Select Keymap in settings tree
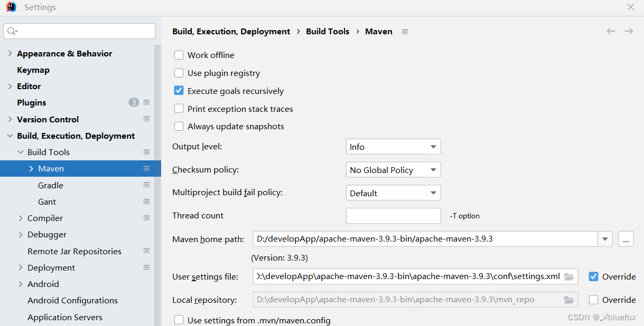The image size is (644, 326). [x=33, y=70]
